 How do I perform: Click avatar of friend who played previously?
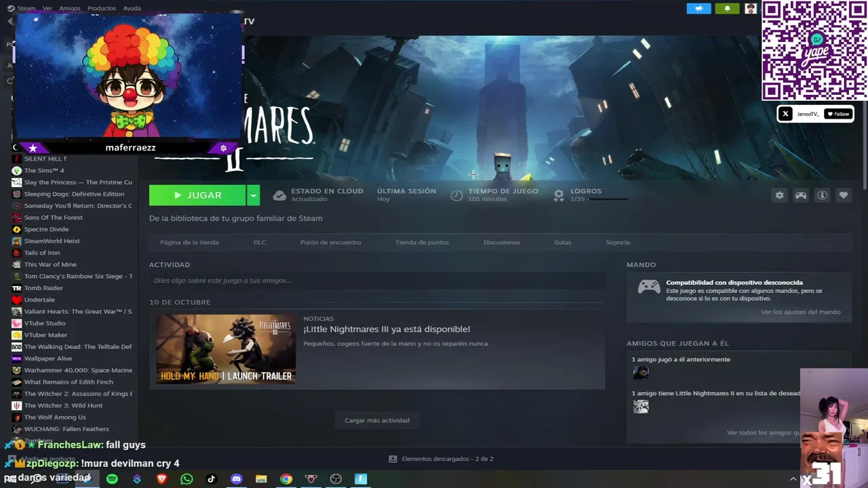click(641, 373)
